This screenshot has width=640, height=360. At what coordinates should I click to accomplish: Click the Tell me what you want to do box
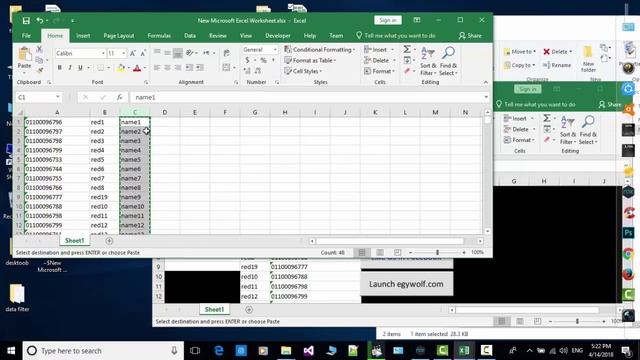[x=396, y=36]
